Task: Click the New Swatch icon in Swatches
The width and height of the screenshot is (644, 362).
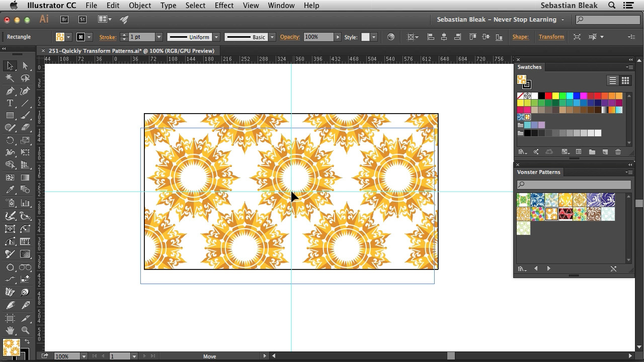Action: click(x=605, y=152)
